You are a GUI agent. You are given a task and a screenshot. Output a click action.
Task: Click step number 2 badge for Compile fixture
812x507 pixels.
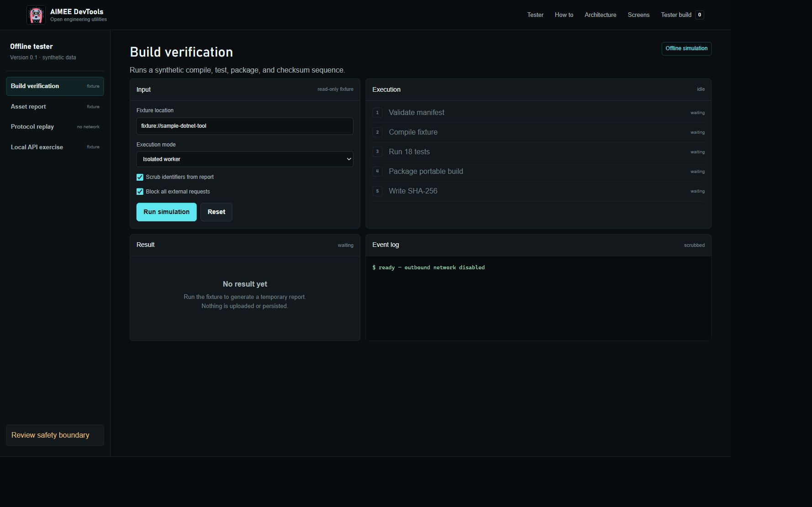(377, 132)
